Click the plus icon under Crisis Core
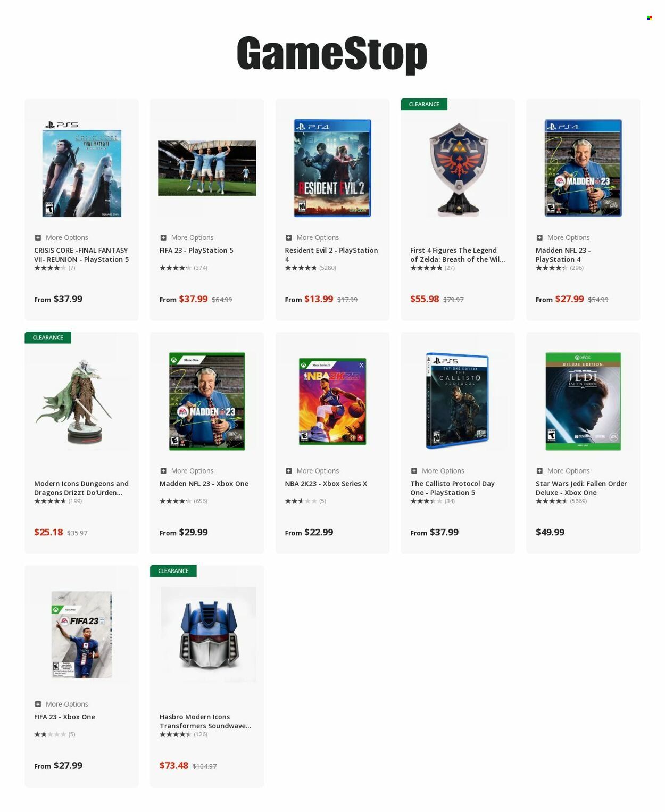Viewport: 665px width, 812px height. click(x=38, y=238)
